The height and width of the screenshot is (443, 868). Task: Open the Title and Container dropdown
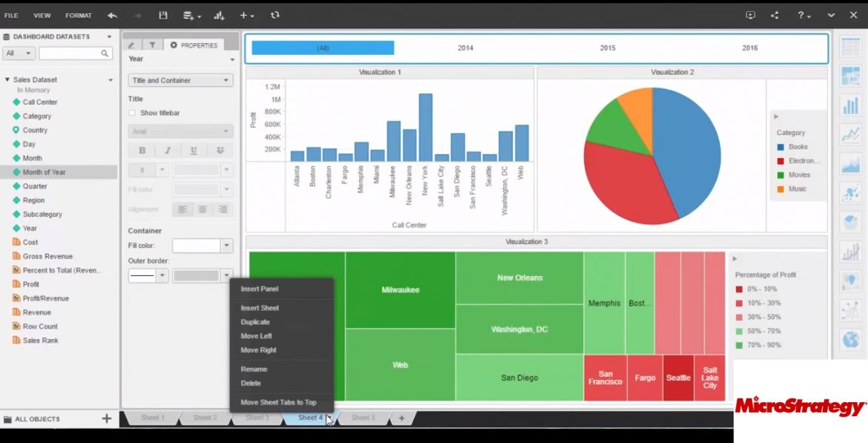click(180, 79)
